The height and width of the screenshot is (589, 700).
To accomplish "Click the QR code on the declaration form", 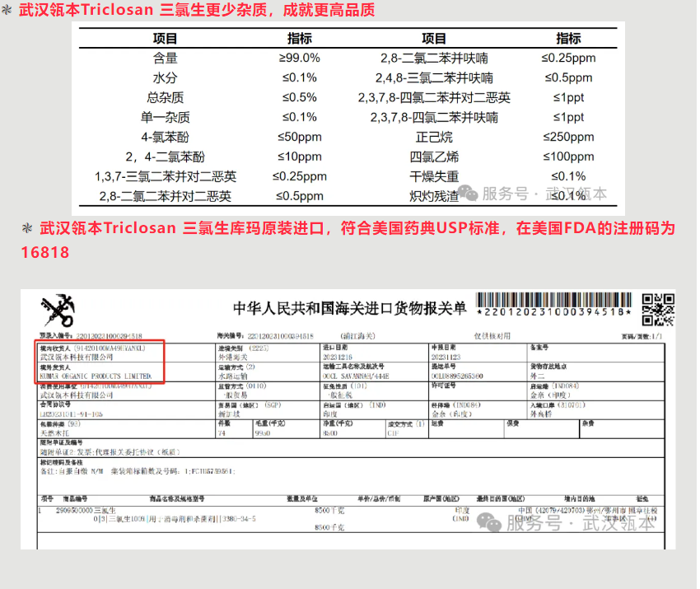I will pos(658,310).
